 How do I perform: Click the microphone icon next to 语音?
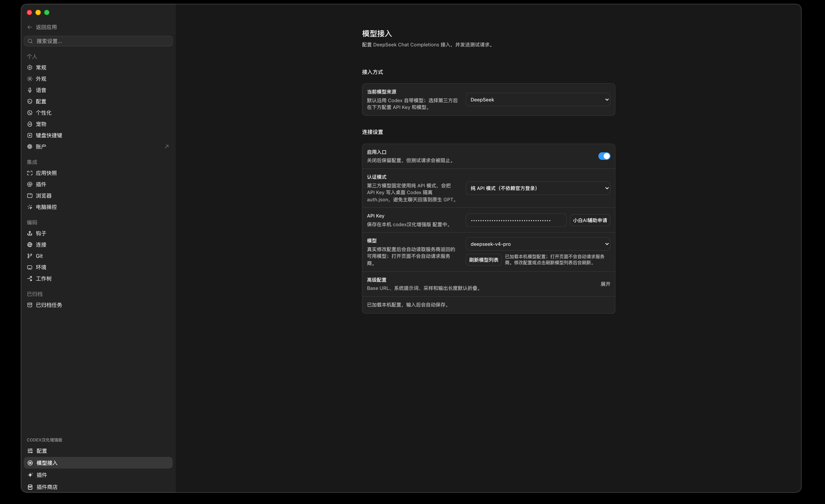tap(30, 90)
